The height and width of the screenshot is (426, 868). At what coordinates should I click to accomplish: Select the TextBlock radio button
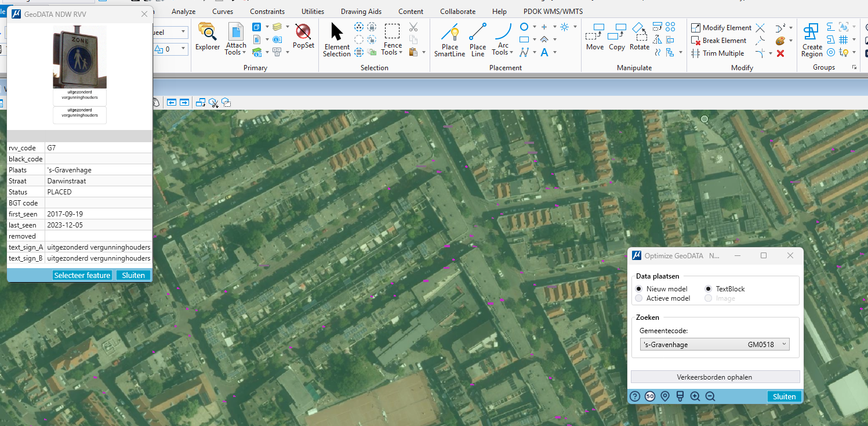[x=708, y=289]
